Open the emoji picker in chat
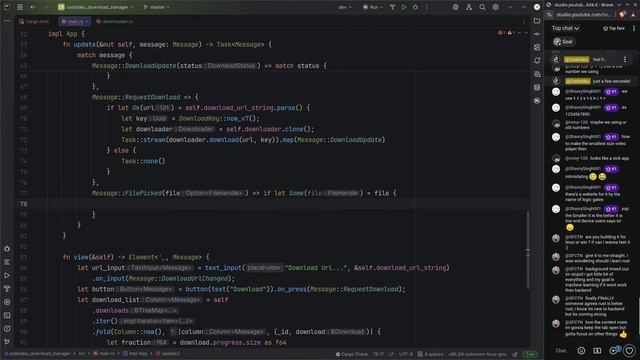Viewport: 640px width, 360px height. pyautogui.click(x=581, y=350)
